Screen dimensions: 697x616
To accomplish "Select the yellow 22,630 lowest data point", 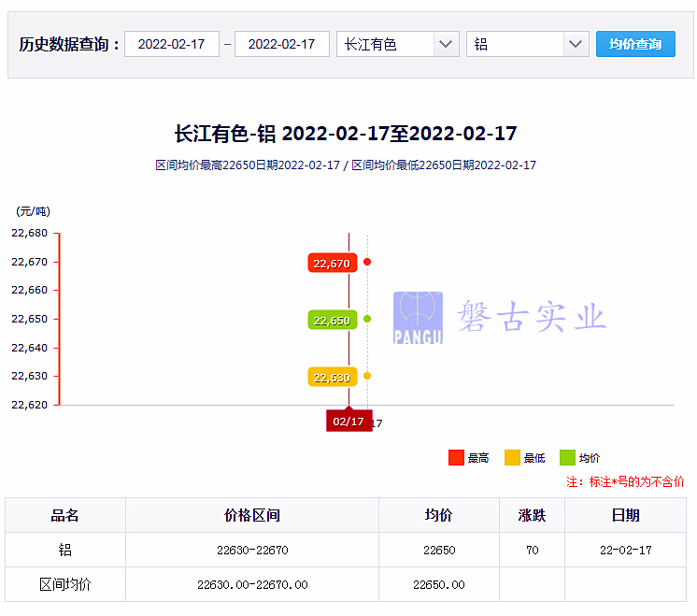I will (367, 376).
